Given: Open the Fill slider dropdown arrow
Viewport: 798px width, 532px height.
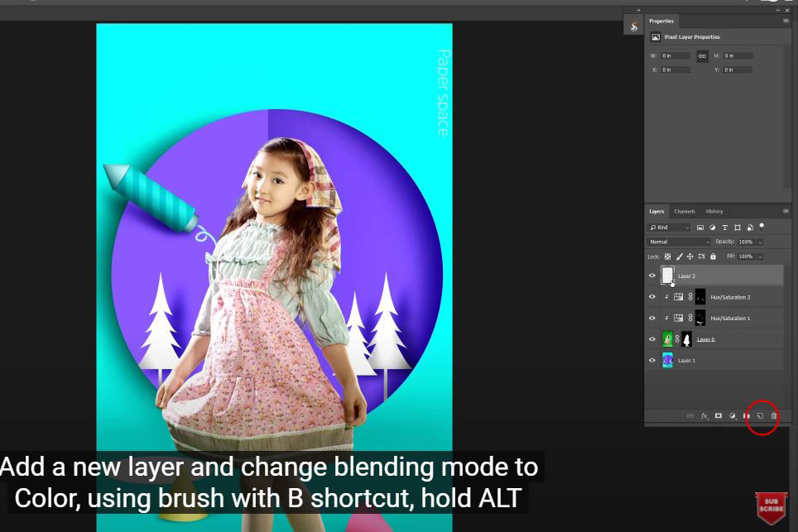Looking at the screenshot, I should (761, 256).
